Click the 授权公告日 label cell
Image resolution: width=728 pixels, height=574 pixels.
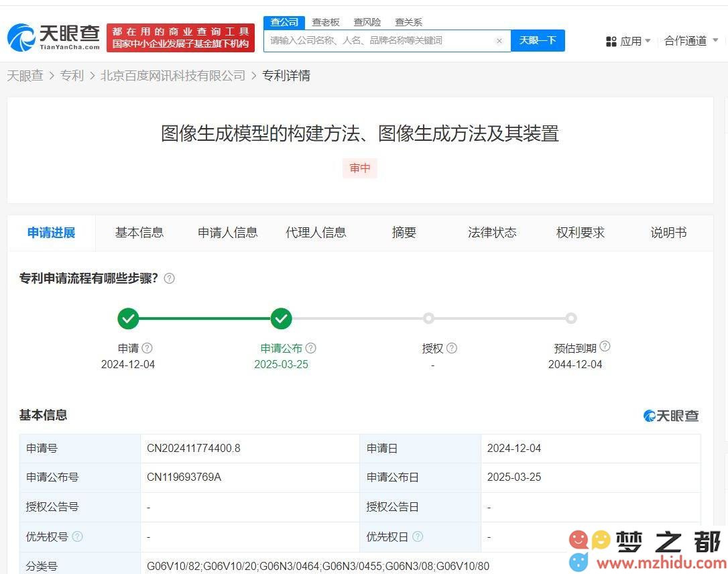tap(420, 507)
